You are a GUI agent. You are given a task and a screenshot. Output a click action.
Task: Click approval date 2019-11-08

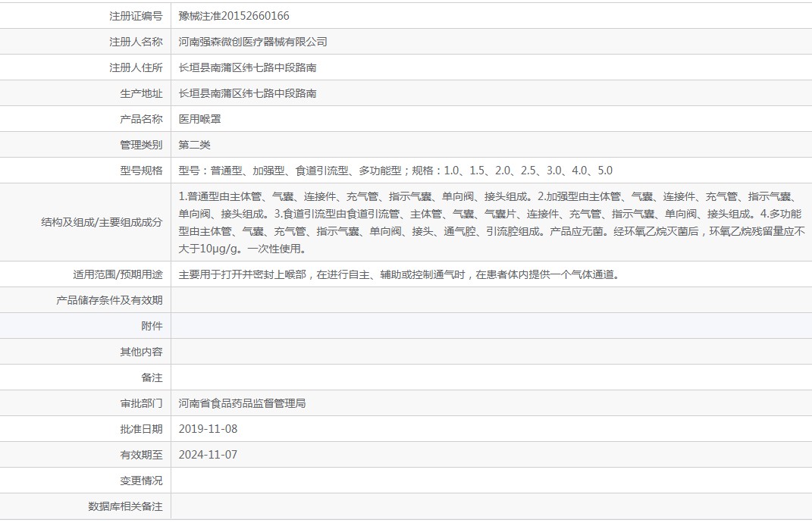point(208,429)
